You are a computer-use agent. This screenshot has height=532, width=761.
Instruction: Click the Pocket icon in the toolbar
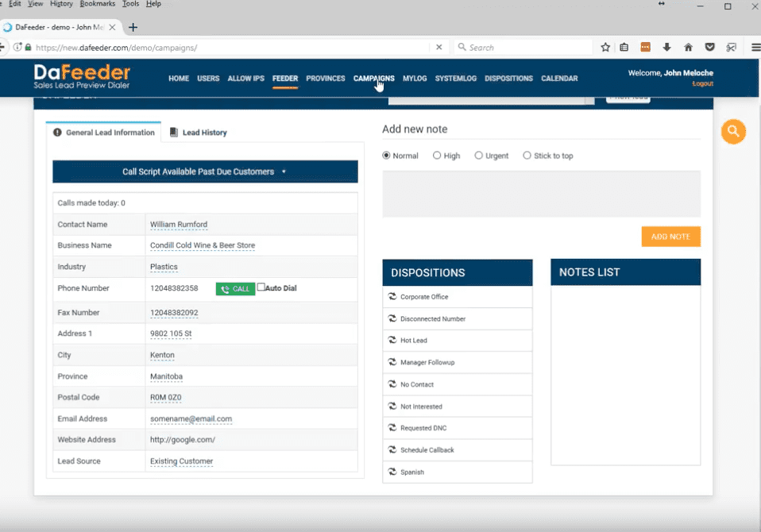point(709,48)
